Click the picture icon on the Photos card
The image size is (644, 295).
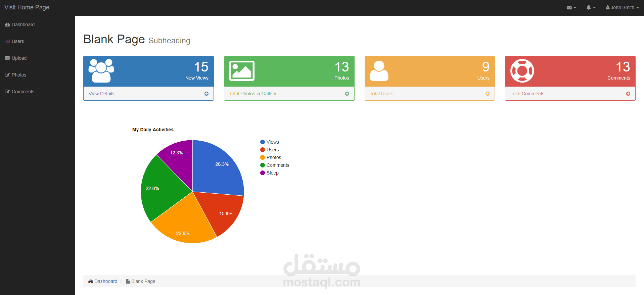pos(242,71)
